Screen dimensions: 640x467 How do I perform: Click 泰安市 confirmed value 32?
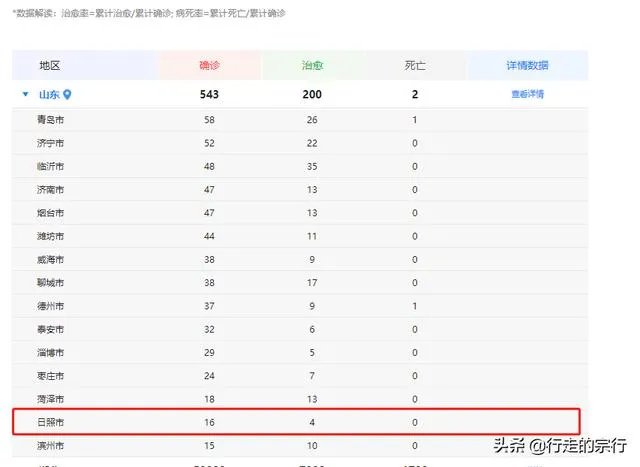[x=209, y=329]
